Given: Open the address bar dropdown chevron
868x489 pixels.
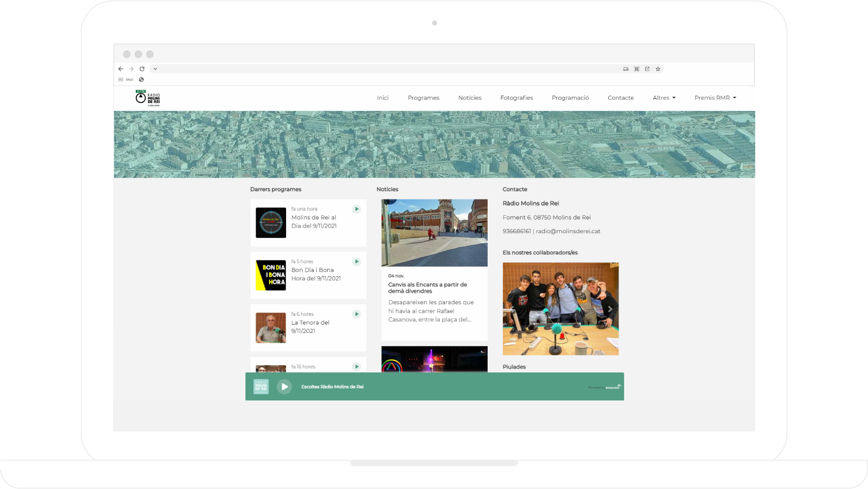Looking at the screenshot, I should pos(155,68).
